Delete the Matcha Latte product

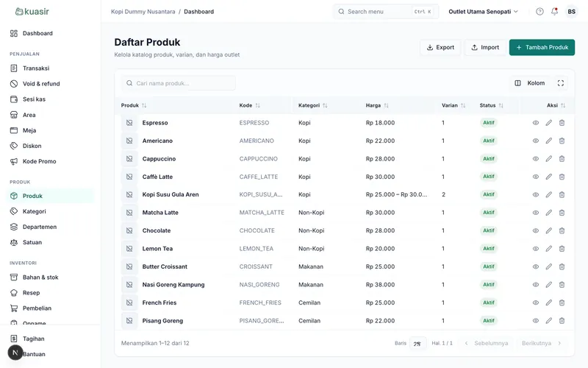coord(562,213)
